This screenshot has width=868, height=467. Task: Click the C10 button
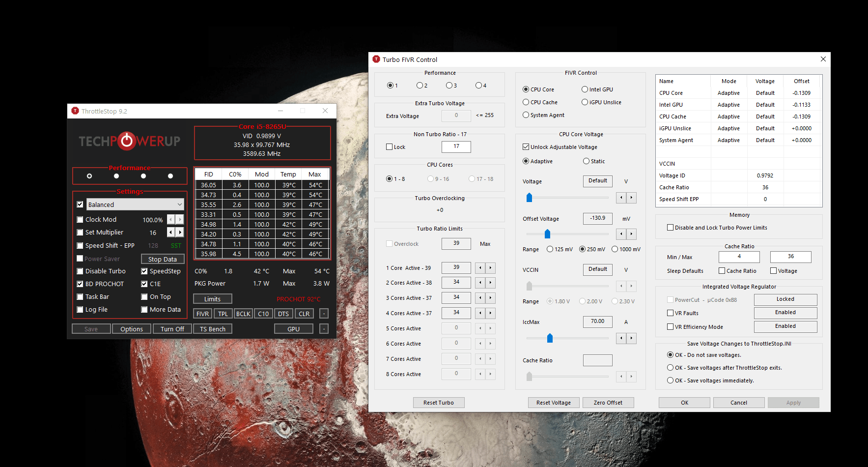click(263, 314)
